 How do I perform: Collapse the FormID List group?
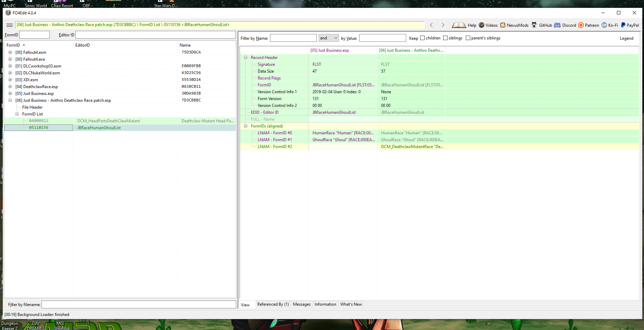[17, 114]
